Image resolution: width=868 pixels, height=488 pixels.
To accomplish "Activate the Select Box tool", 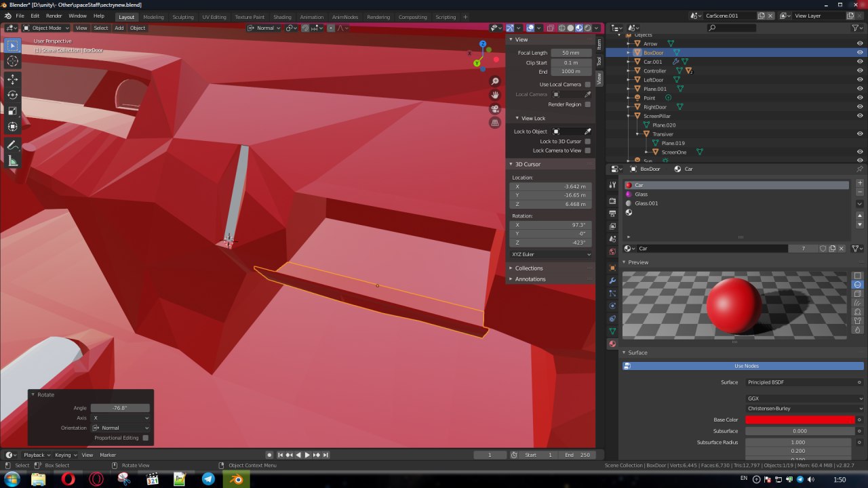I will click(x=12, y=45).
